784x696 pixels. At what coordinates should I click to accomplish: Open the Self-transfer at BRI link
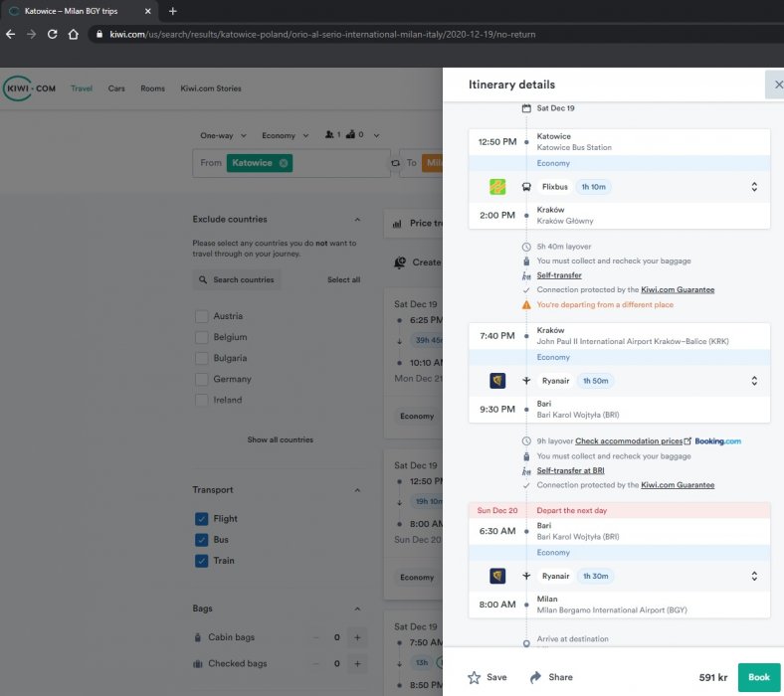(x=570, y=470)
